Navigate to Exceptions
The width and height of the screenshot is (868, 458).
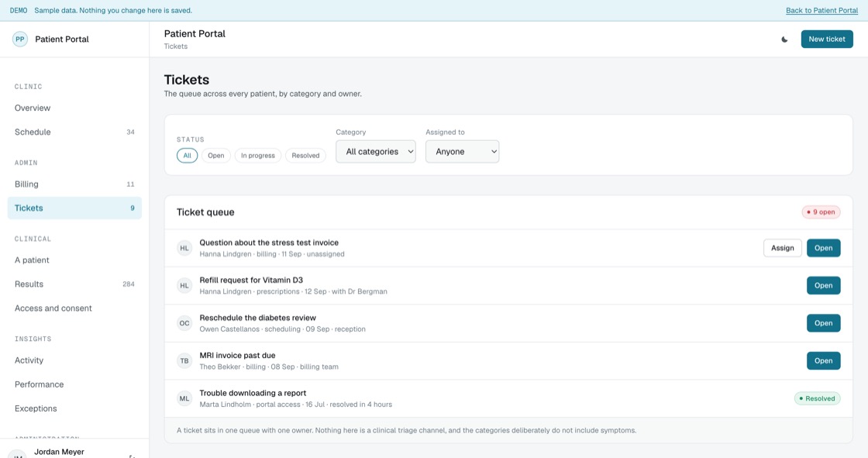pyautogui.click(x=74, y=408)
